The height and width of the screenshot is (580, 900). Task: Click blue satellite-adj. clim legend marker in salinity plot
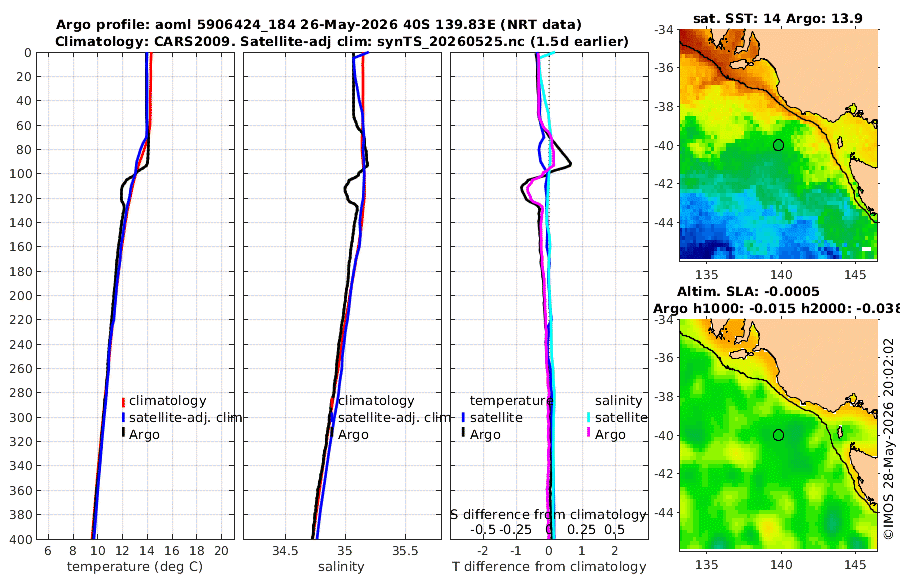tap(332, 417)
